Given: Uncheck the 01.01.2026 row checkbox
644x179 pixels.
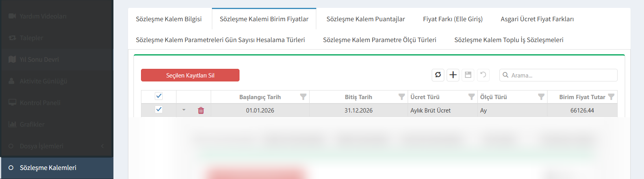Looking at the screenshot, I should tap(159, 109).
